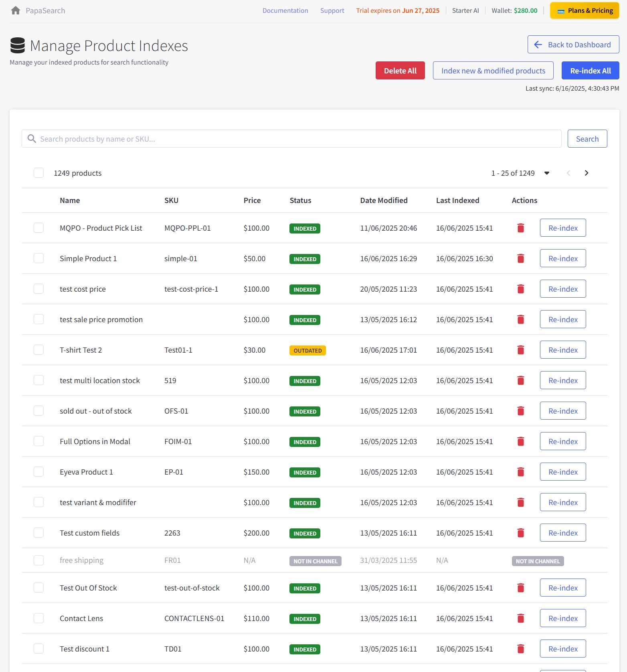Viewport: 627px width, 672px height.
Task: Delete Simple Product 1 using trash icon
Action: click(x=521, y=258)
